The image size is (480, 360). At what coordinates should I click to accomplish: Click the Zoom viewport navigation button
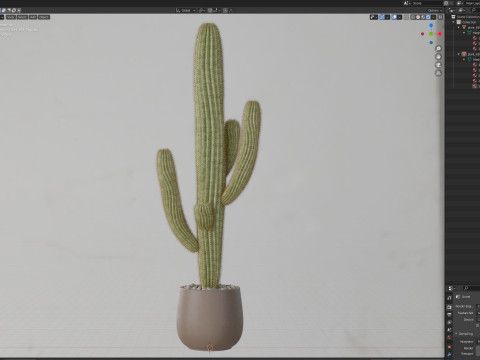click(x=438, y=49)
